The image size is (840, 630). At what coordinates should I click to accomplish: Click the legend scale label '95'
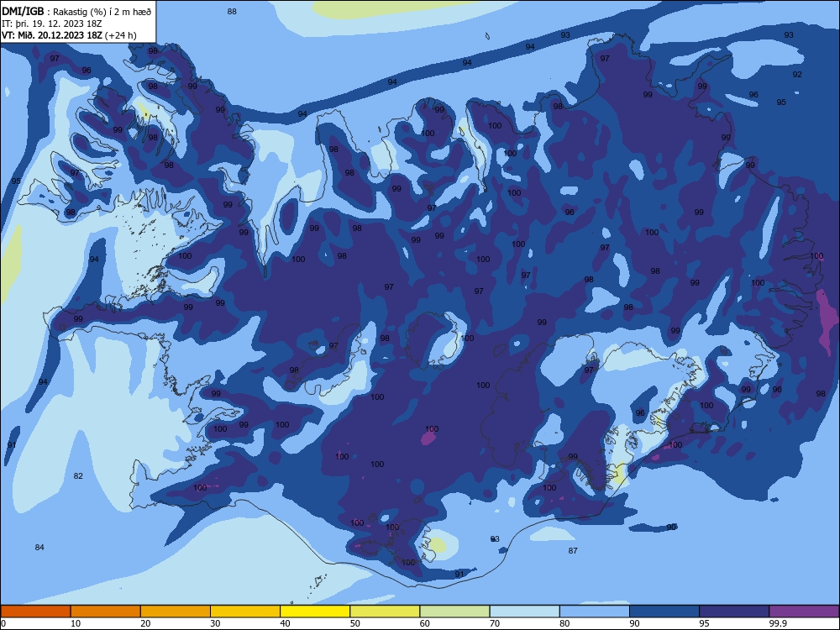[705, 623]
